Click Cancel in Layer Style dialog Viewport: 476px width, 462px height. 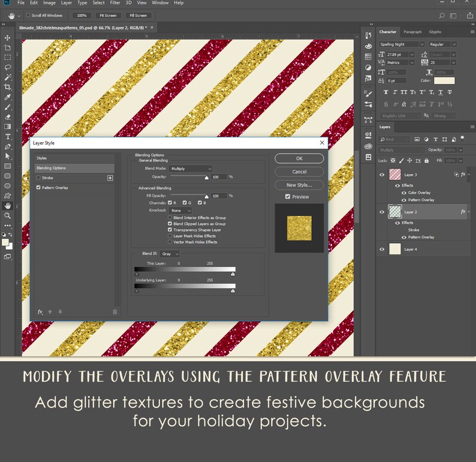(x=299, y=172)
